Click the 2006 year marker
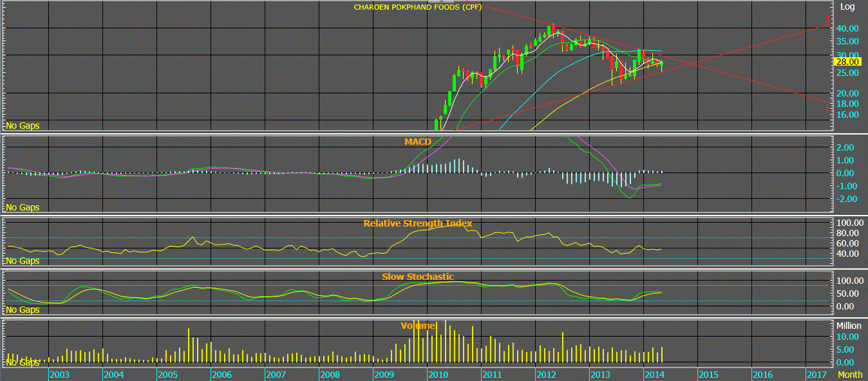 [222, 375]
